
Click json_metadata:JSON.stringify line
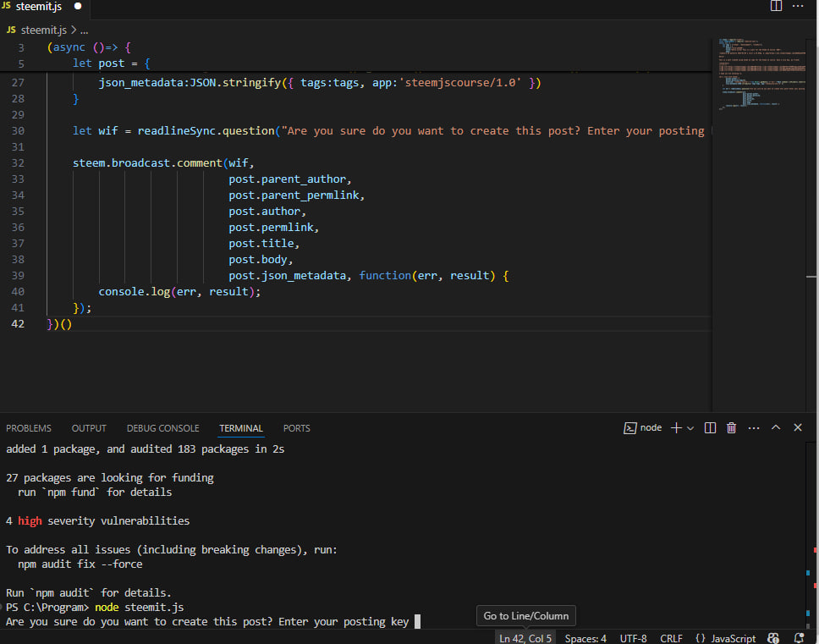click(320, 83)
